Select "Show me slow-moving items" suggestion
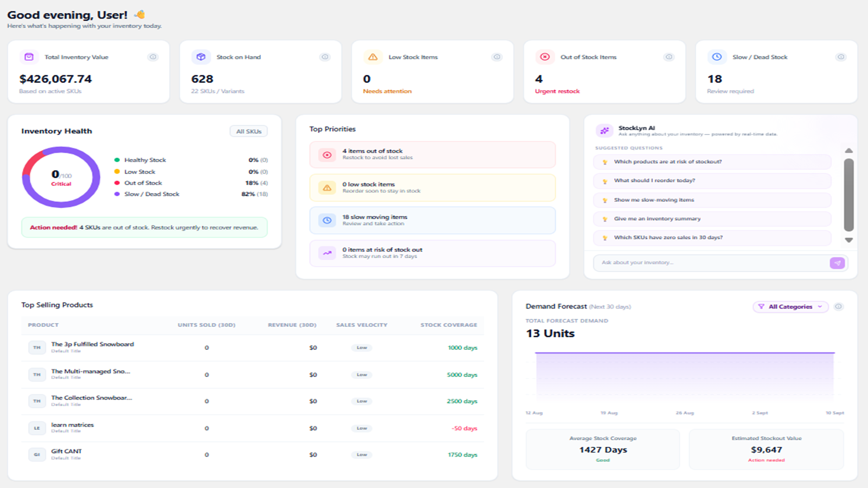The width and height of the screenshot is (868, 488). (x=712, y=200)
